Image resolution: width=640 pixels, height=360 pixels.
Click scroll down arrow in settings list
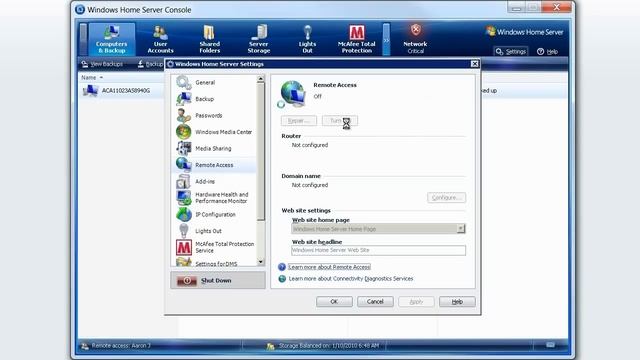pos(260,262)
